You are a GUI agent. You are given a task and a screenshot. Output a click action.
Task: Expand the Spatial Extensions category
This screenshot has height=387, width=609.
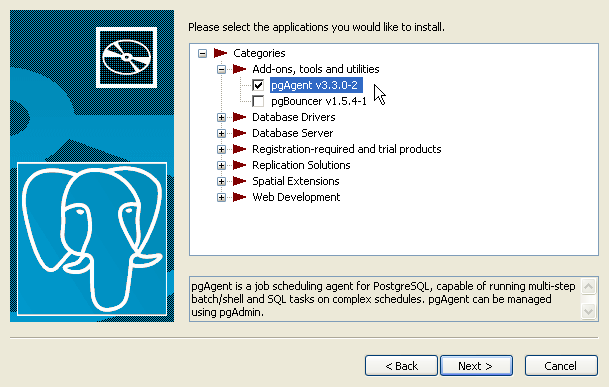point(221,181)
